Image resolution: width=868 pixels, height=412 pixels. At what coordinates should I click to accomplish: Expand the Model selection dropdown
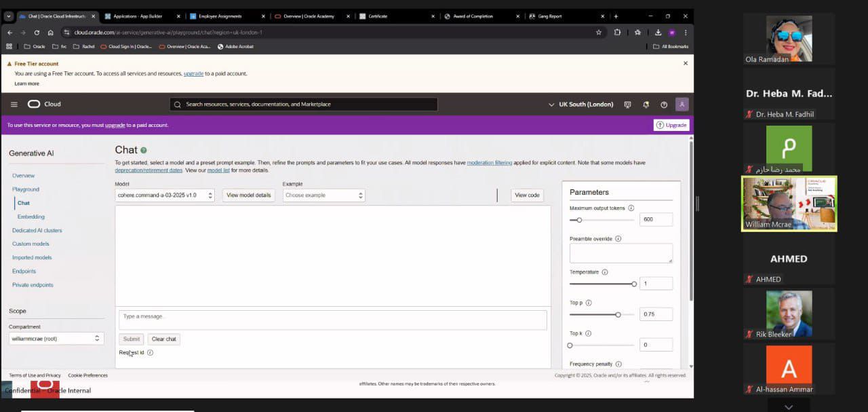pos(165,195)
